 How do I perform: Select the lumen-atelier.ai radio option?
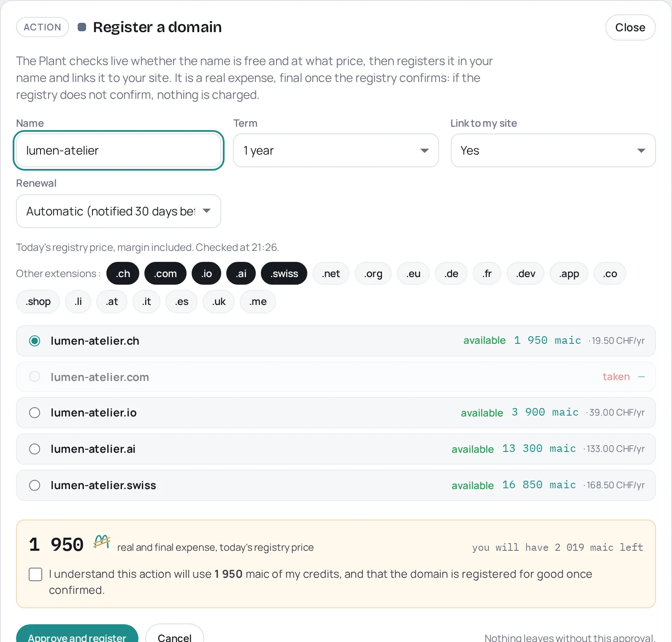35,449
